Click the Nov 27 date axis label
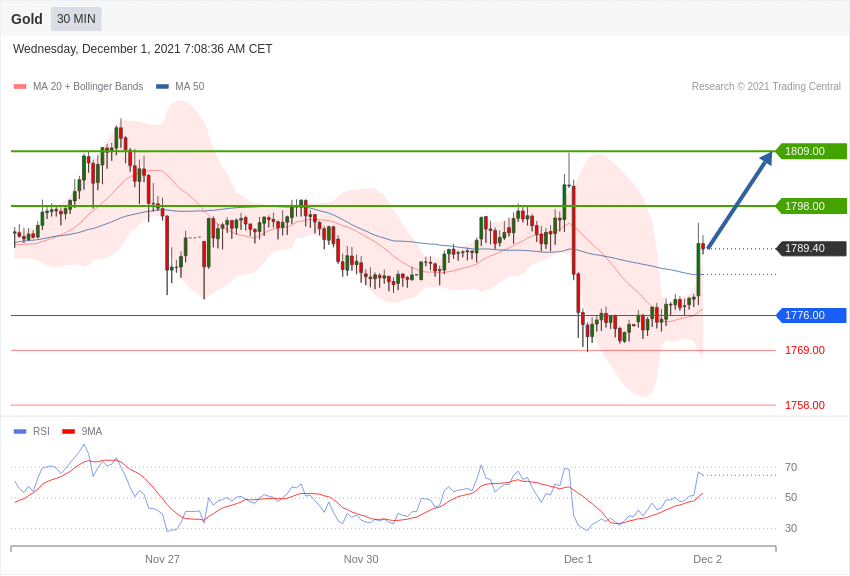850x576 pixels. (x=162, y=559)
